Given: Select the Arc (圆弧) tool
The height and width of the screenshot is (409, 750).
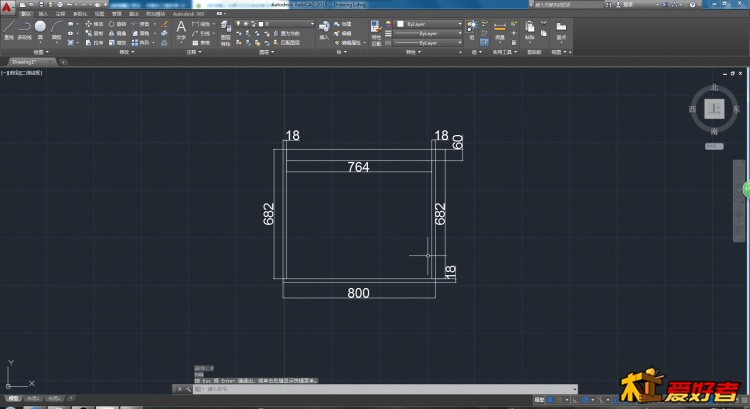Looking at the screenshot, I should point(57,30).
